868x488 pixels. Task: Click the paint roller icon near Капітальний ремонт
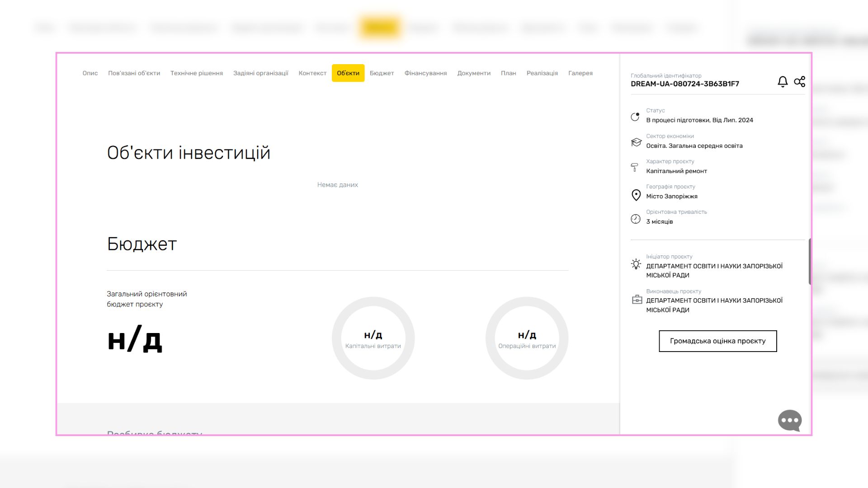pos(636,167)
